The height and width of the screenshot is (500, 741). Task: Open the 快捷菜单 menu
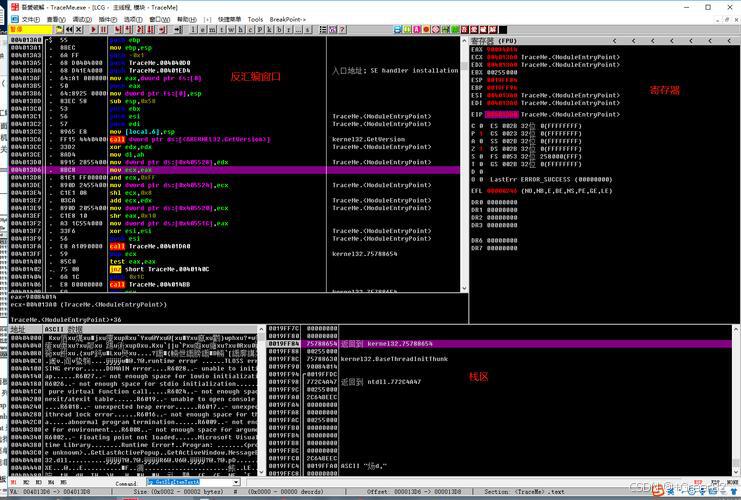pos(230,19)
